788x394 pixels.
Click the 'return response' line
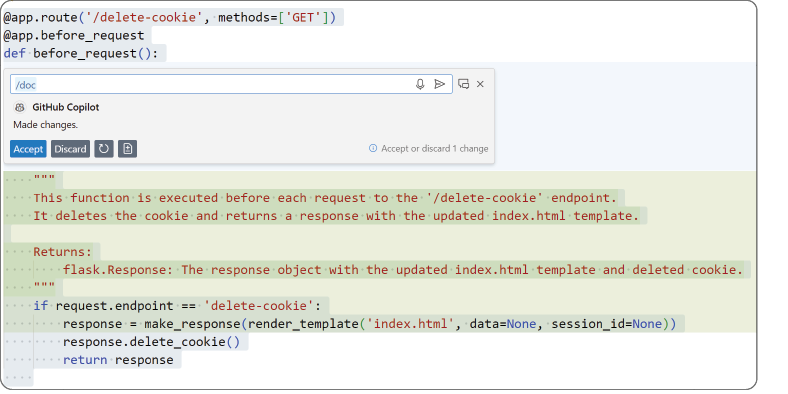118,360
